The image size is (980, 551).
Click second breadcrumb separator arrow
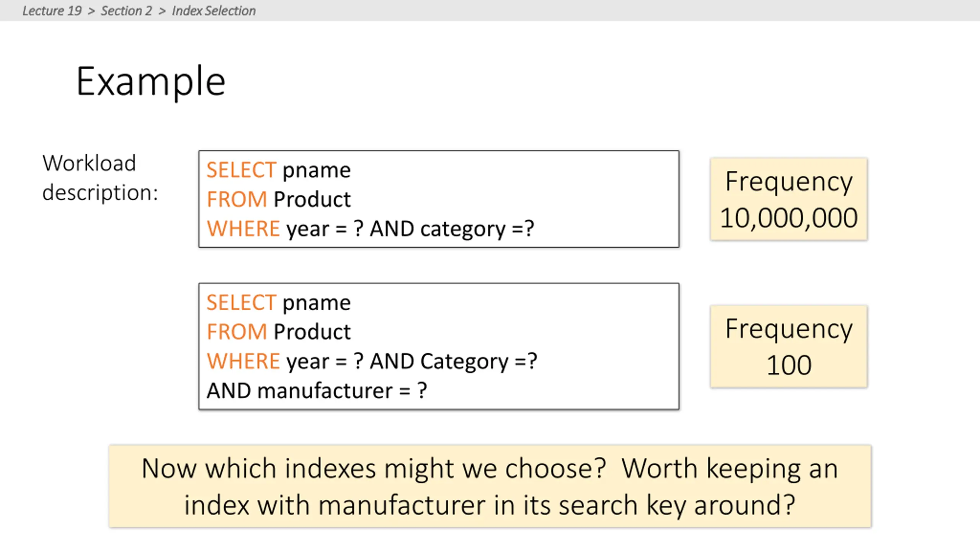[x=162, y=11]
